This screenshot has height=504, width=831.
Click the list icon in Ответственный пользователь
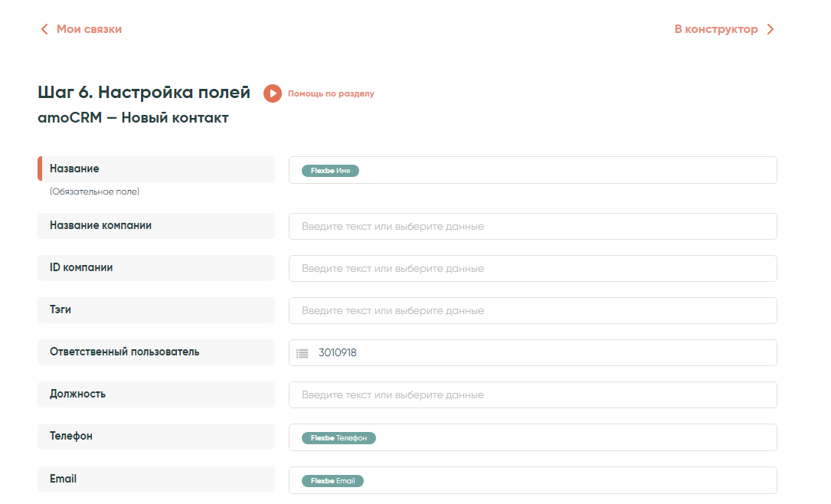click(303, 353)
